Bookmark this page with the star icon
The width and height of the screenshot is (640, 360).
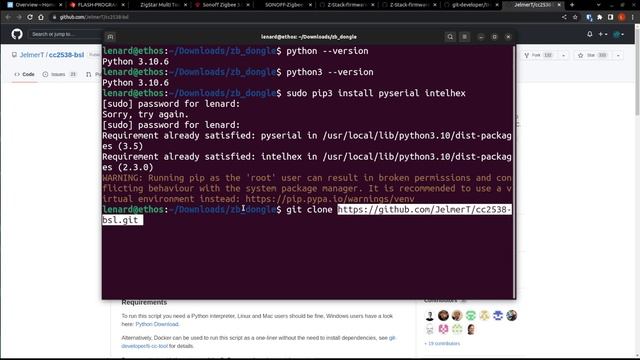[575, 17]
